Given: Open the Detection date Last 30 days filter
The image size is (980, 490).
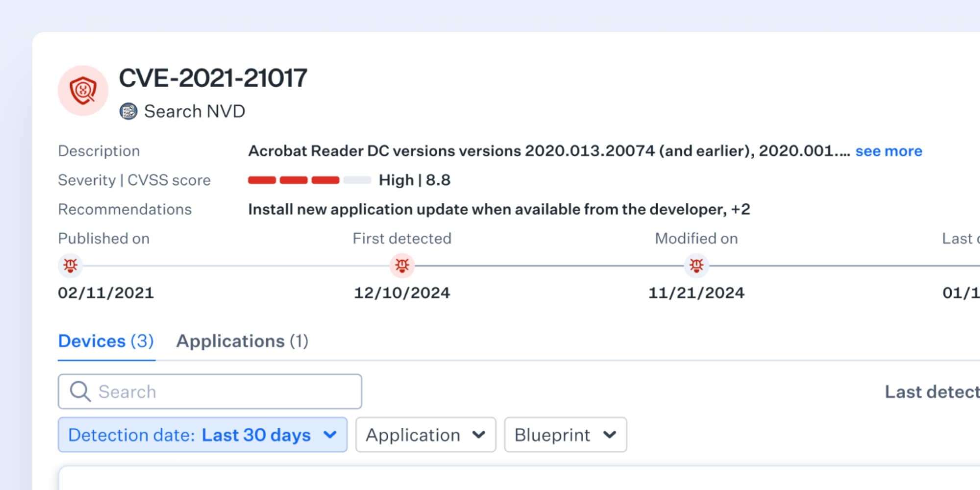Looking at the screenshot, I should click(x=202, y=435).
